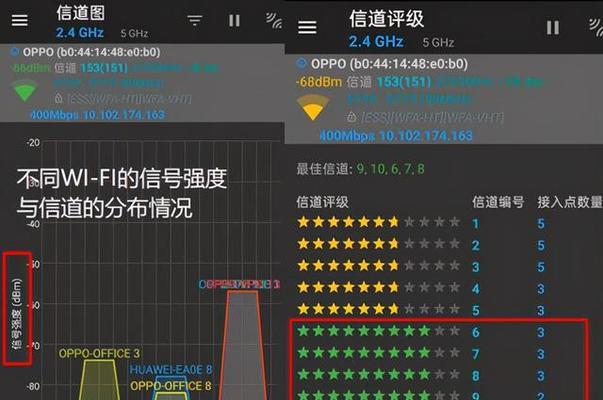This screenshot has width=603, height=400.
Task: Tap HUAWEI-EA0E 8 label in channel graph
Action: tap(171, 370)
